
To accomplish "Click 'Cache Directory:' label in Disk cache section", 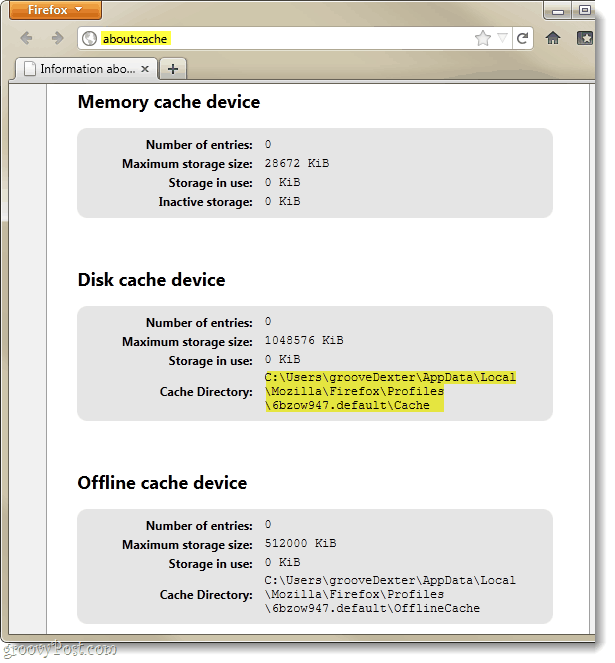I will click(206, 392).
